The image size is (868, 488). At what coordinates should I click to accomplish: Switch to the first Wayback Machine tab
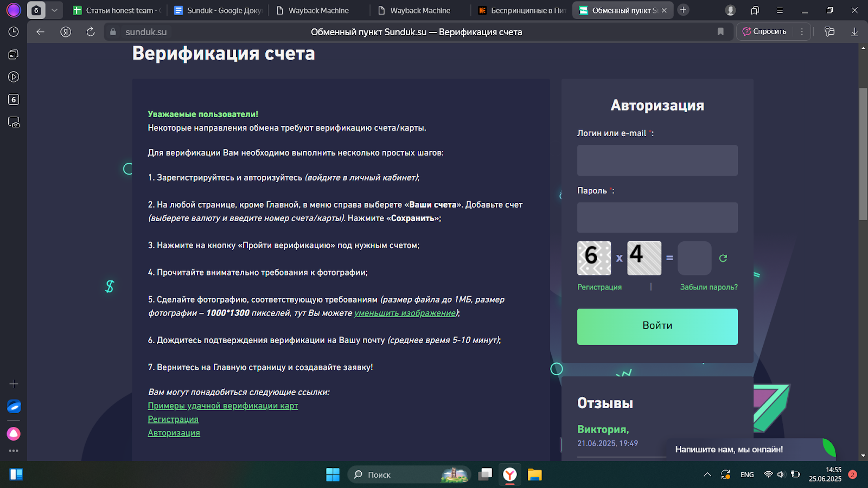tap(320, 10)
